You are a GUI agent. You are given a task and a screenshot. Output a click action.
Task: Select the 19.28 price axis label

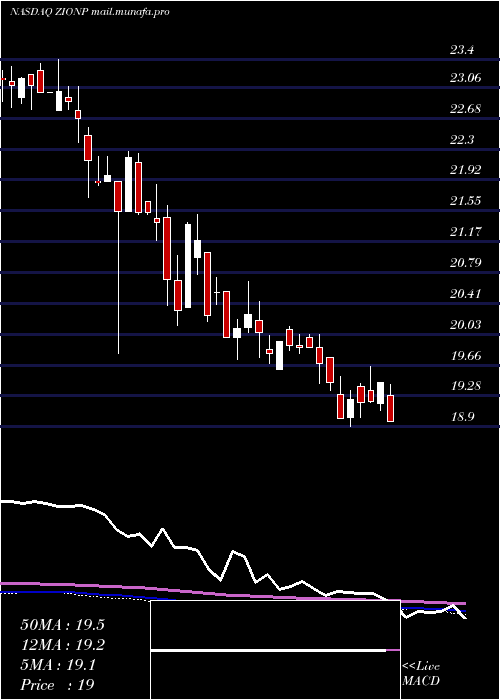[466, 386]
